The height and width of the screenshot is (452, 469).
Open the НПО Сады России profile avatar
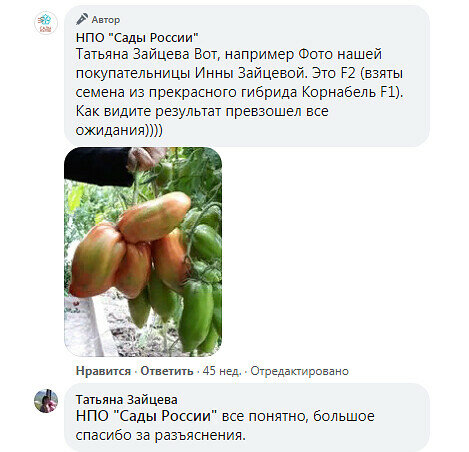[46, 23]
